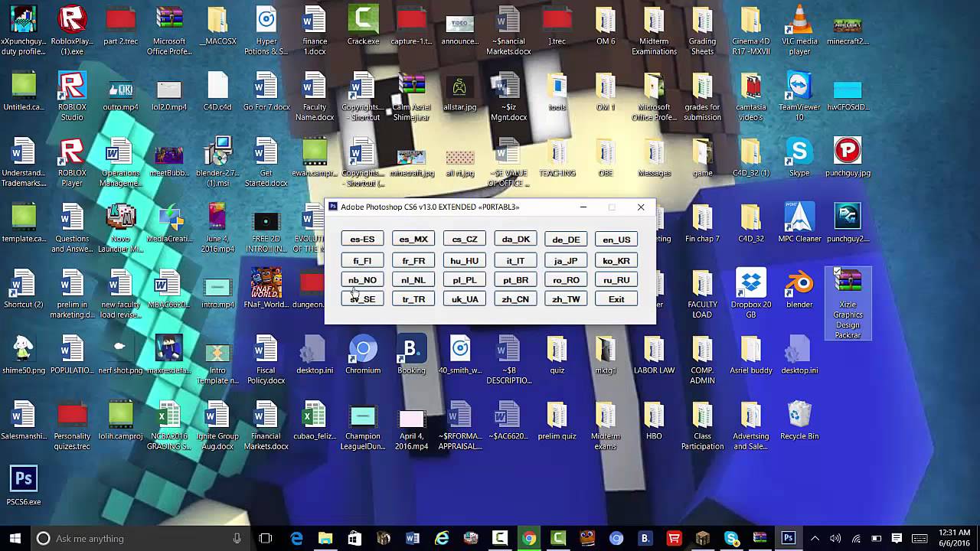
Task: Open the ROBLOX Studio desktop icon
Action: coord(72,96)
